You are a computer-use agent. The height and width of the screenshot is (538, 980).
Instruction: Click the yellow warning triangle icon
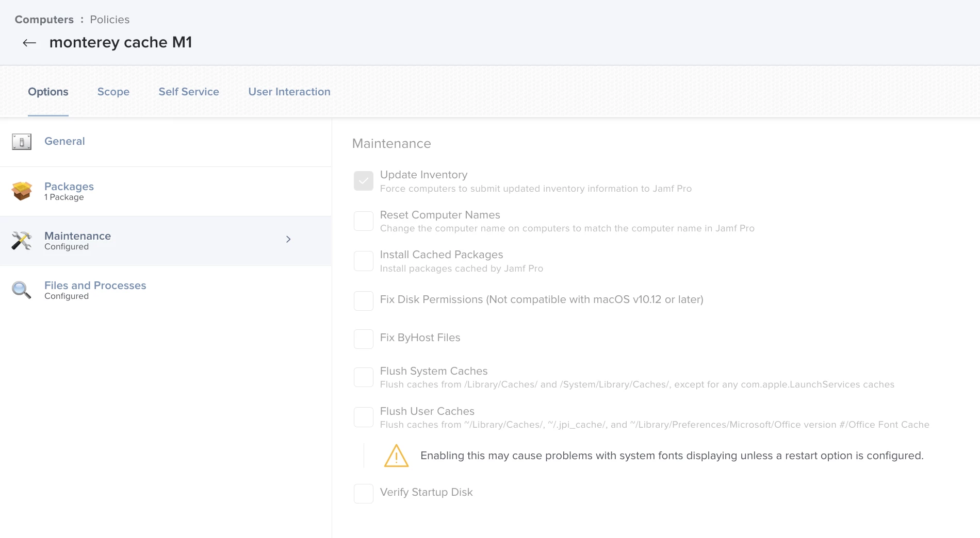(396, 456)
